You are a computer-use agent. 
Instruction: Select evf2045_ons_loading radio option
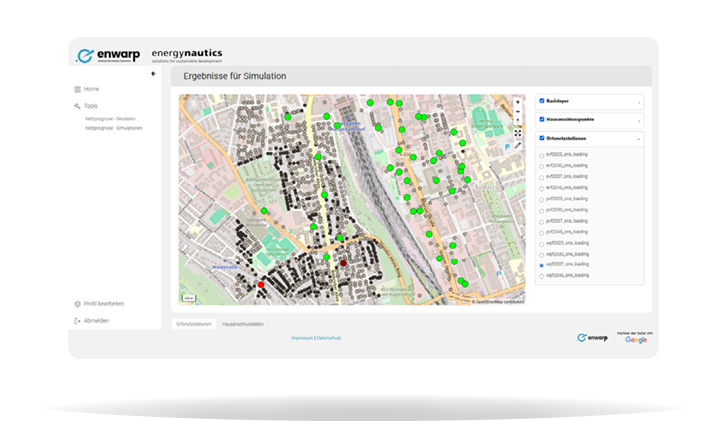click(x=542, y=189)
